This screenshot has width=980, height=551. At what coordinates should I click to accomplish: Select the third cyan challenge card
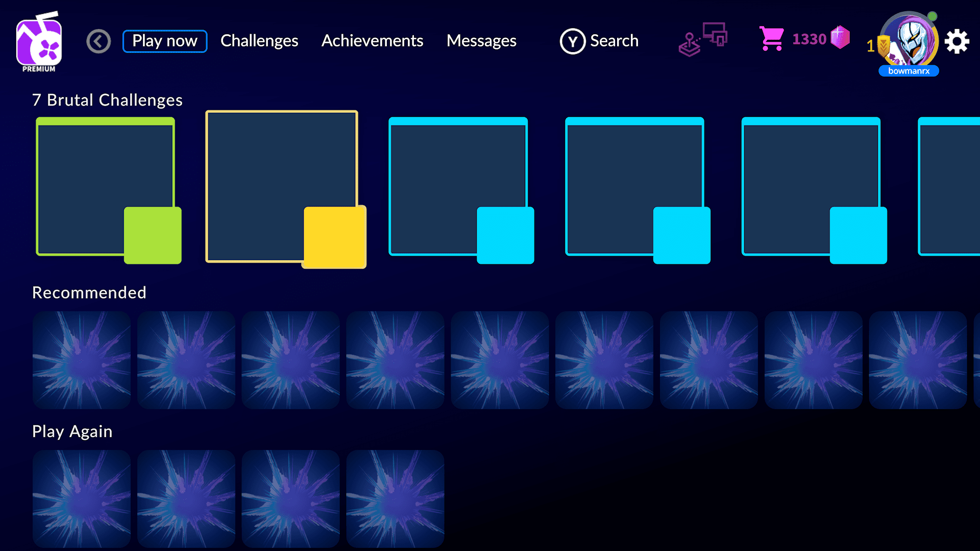(811, 187)
